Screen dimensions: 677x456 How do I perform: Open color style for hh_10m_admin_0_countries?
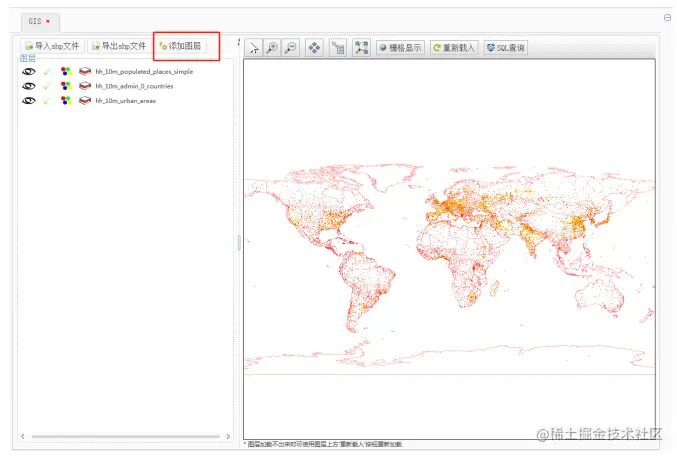coord(66,86)
